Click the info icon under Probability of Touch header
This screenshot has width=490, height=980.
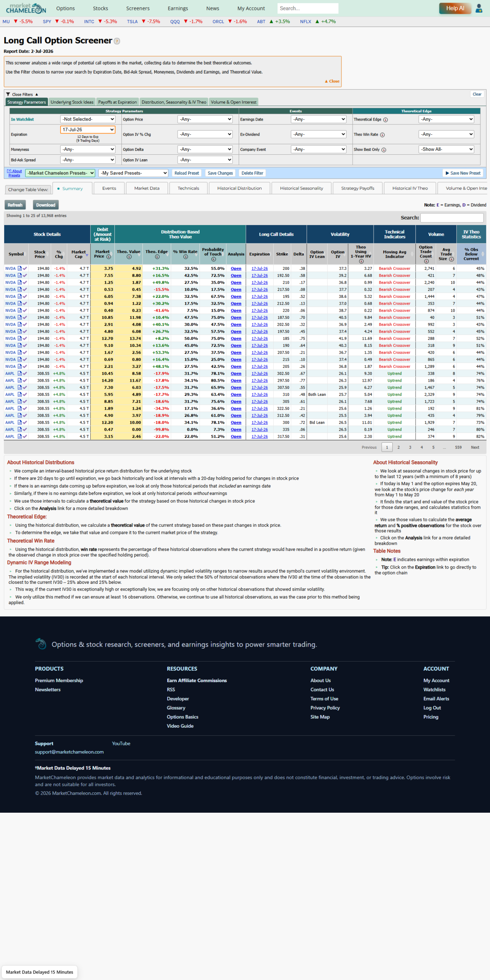pyautogui.click(x=213, y=259)
